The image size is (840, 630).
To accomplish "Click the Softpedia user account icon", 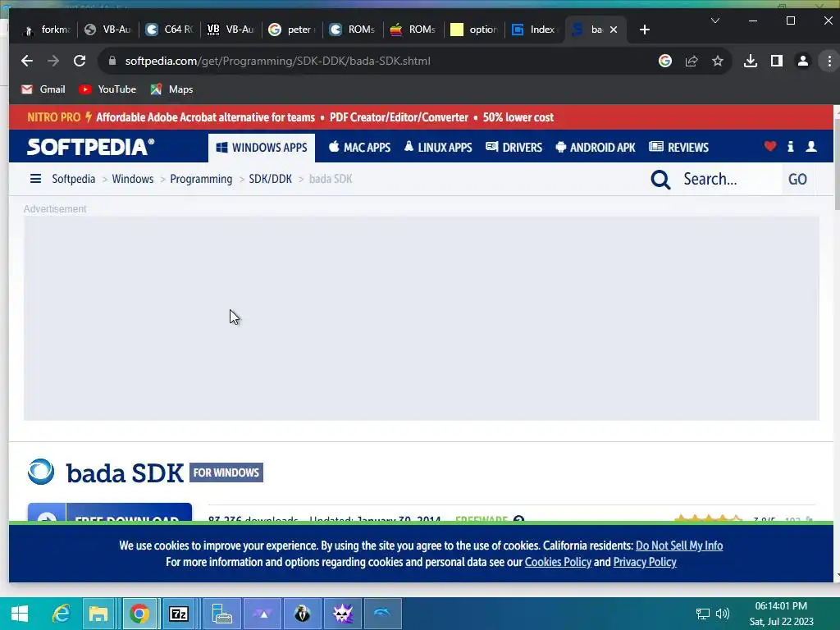I will coord(811,146).
